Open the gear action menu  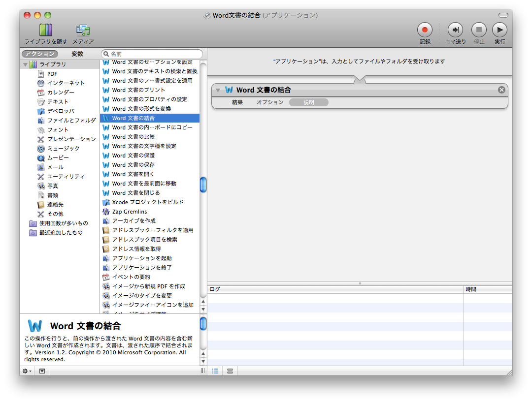(x=27, y=371)
